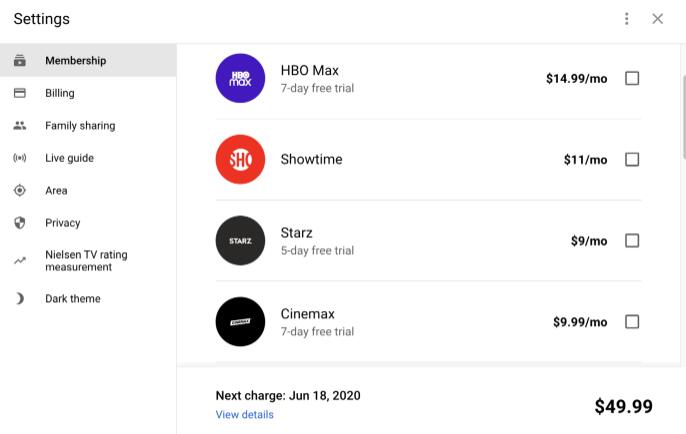Open the Membership settings section

pyautogui.click(x=88, y=60)
